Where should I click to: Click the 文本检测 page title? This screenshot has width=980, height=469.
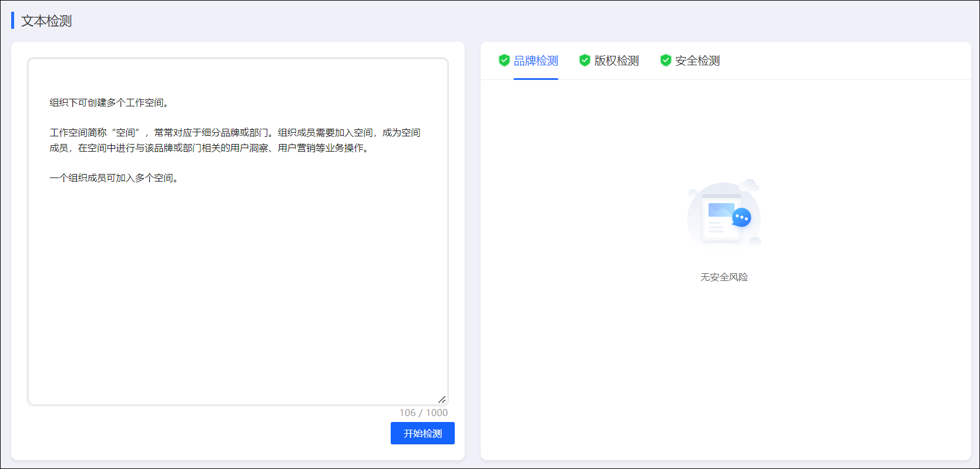(x=46, y=21)
